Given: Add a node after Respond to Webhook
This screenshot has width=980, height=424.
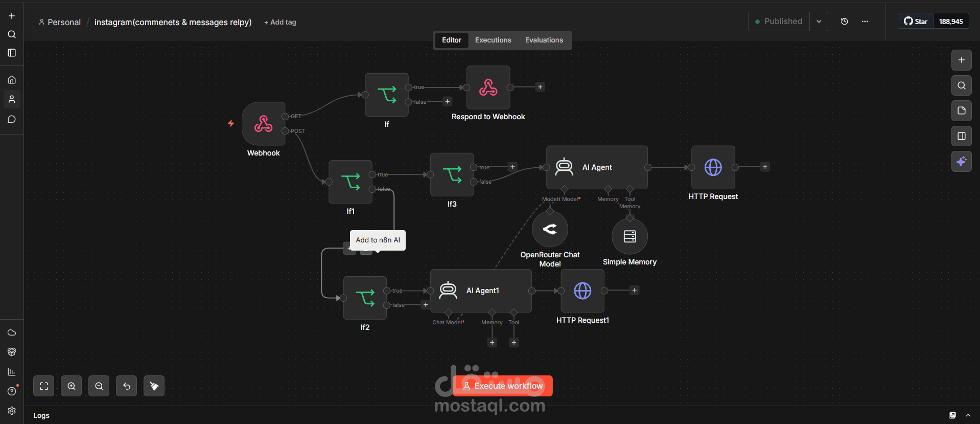Looking at the screenshot, I should [540, 87].
